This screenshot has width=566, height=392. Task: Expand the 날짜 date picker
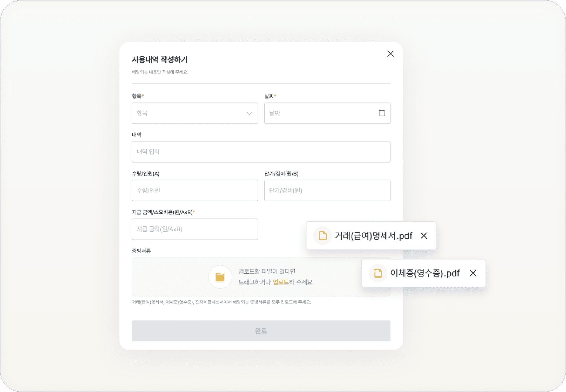coord(327,113)
